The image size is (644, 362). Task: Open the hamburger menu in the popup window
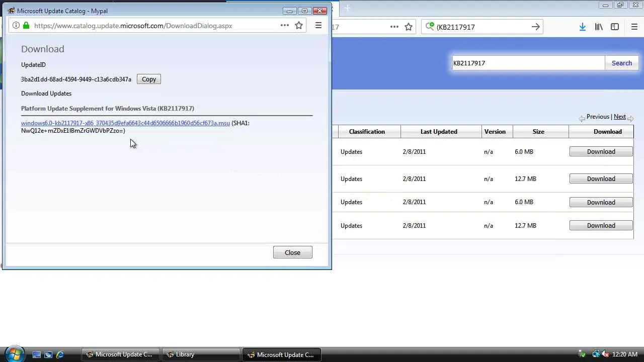click(318, 26)
